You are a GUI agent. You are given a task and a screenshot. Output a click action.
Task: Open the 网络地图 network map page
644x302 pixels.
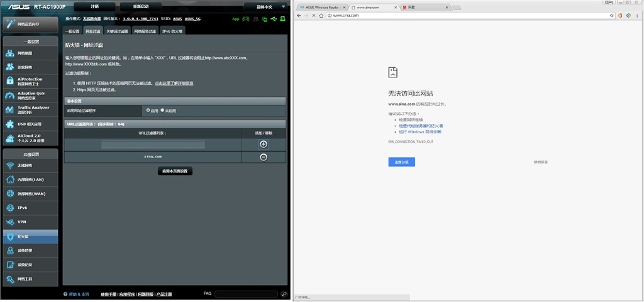[30, 53]
